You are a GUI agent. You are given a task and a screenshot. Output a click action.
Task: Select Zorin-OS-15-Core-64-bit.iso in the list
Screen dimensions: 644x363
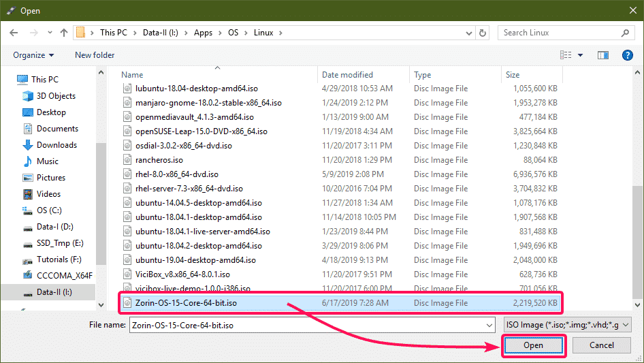tap(340, 303)
